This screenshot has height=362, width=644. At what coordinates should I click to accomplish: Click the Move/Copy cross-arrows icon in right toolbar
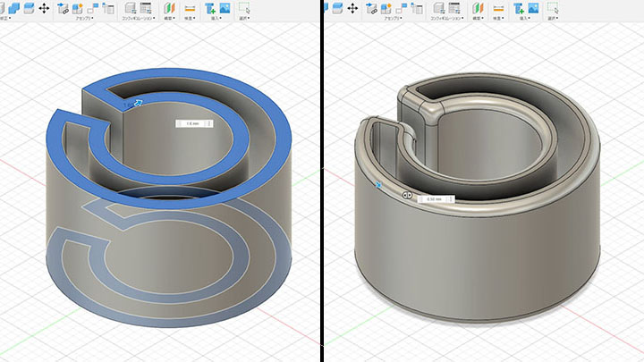[x=352, y=8]
